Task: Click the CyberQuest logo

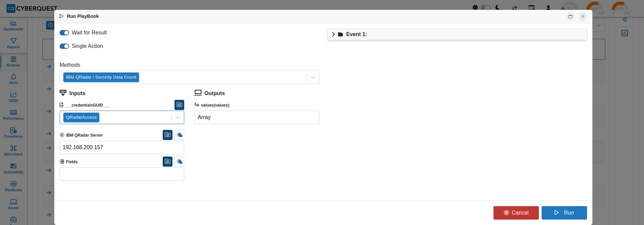Action: tap(32, 8)
